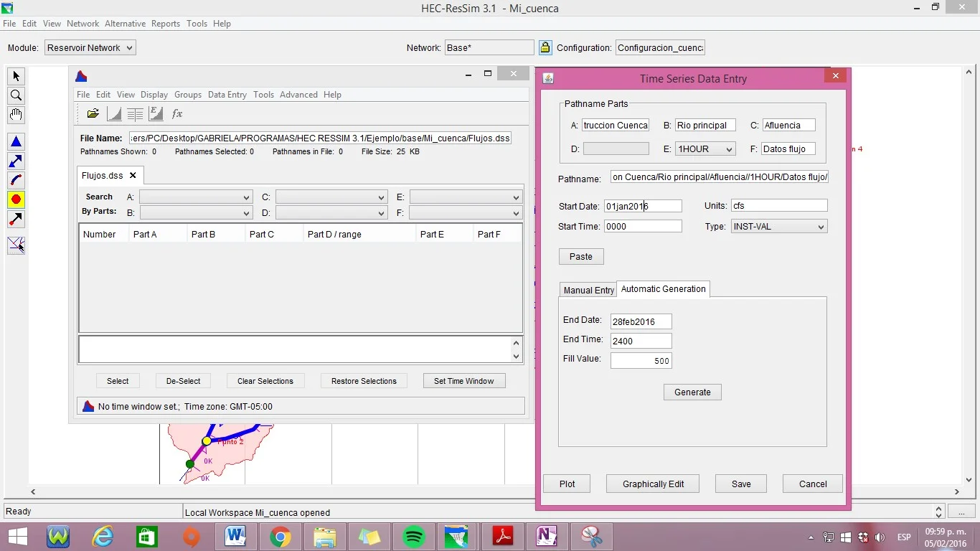The image size is (980, 551).
Task: Open the Search By Parts A dropdown
Action: pyautogui.click(x=196, y=197)
